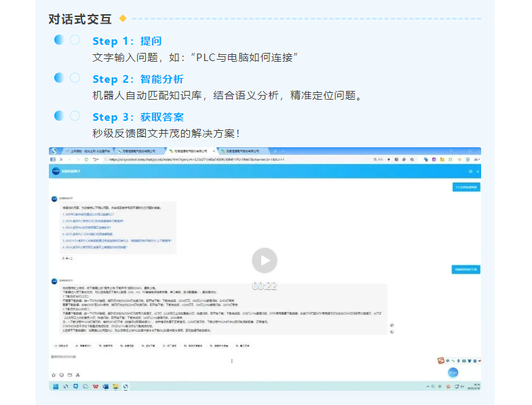Open the Windows Start menu
The width and height of the screenshot is (532, 405).
pyautogui.click(x=56, y=386)
